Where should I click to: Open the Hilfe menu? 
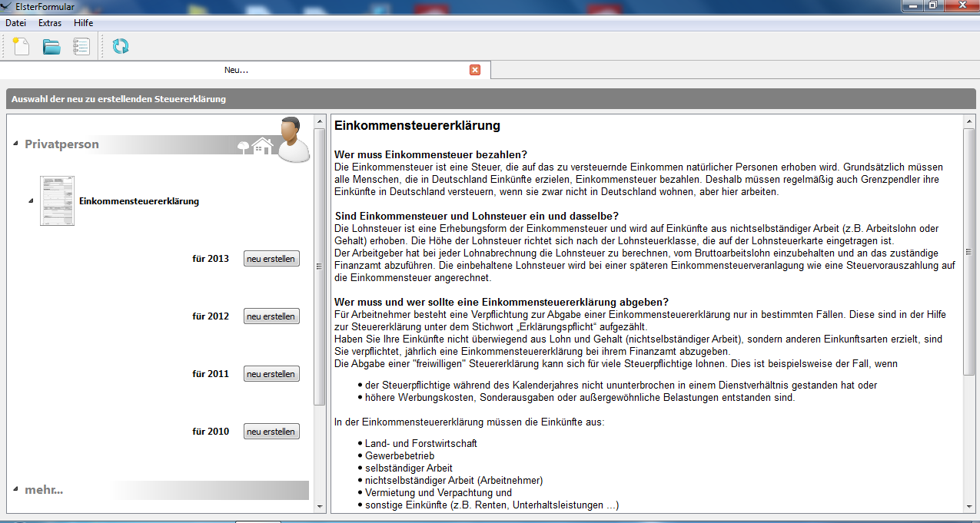point(84,23)
